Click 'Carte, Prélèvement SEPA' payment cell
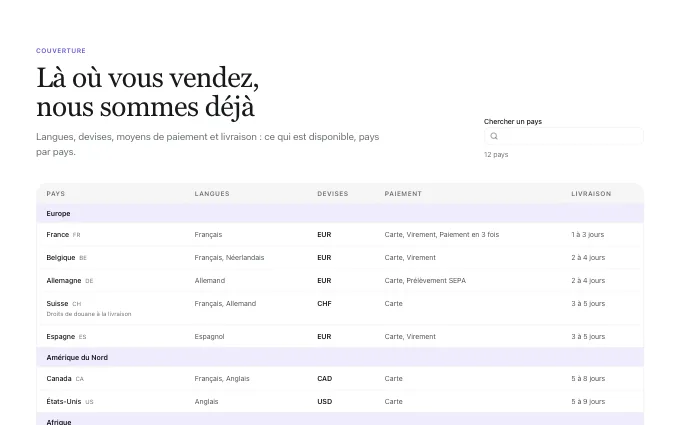This screenshot has height=425, width=680. [425, 281]
